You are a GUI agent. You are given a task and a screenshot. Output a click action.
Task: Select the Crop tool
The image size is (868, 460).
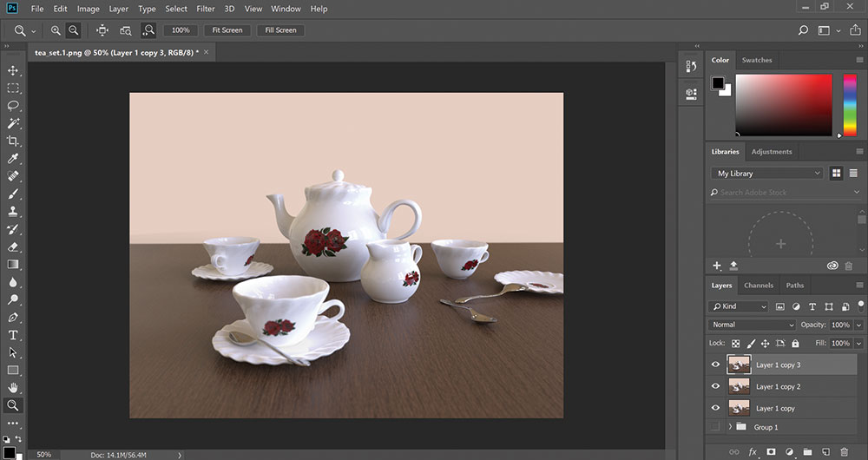(x=13, y=141)
